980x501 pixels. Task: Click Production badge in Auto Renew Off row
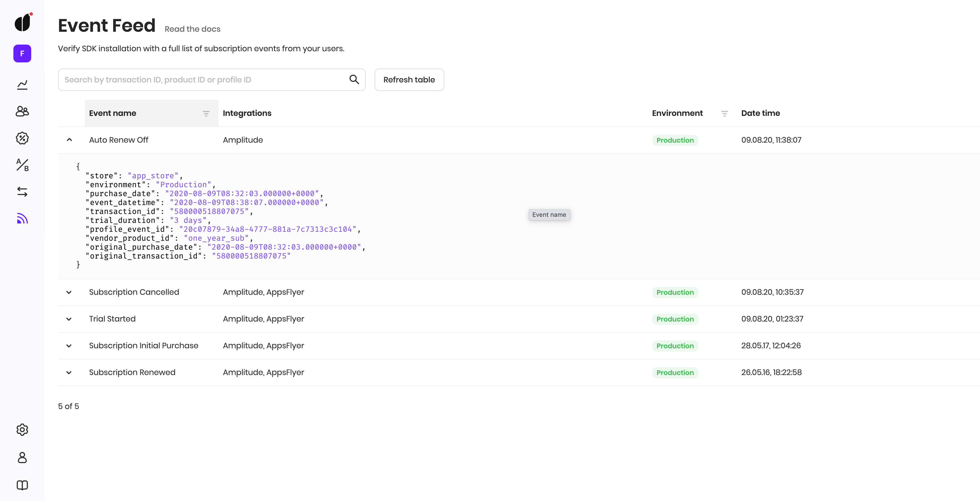click(675, 140)
